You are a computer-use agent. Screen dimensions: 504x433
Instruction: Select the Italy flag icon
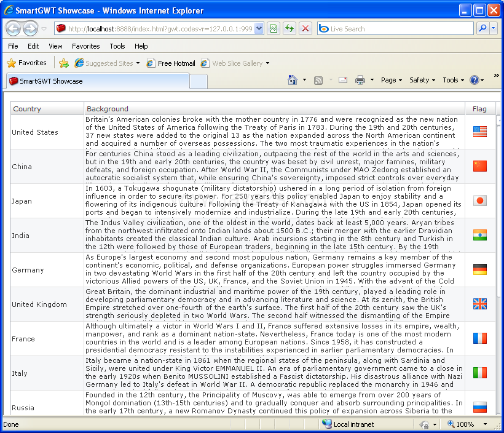(480, 373)
